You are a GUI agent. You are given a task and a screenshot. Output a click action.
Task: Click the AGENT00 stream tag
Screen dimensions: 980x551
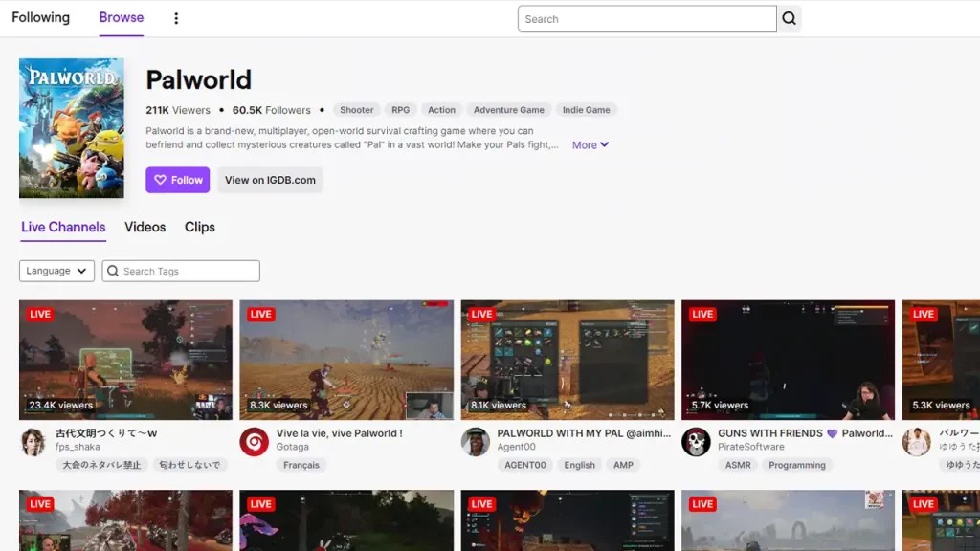point(525,465)
